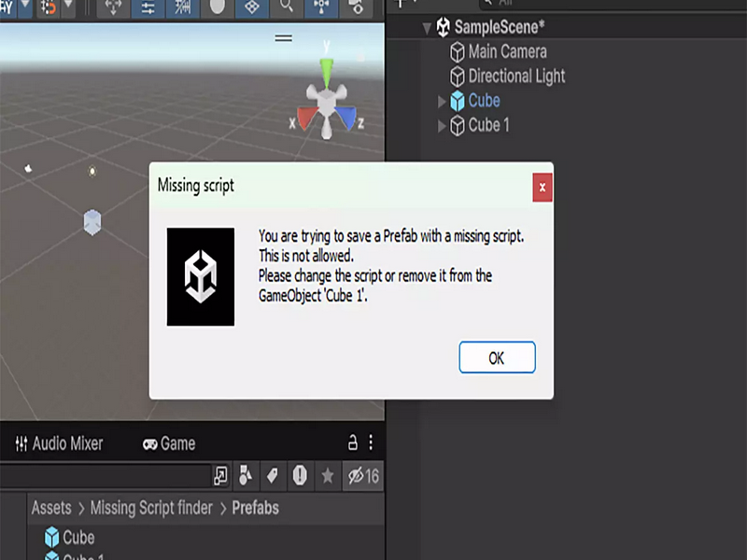747x560 pixels.
Task: Click the green Y axis on scene gizmo
Action: [326, 72]
